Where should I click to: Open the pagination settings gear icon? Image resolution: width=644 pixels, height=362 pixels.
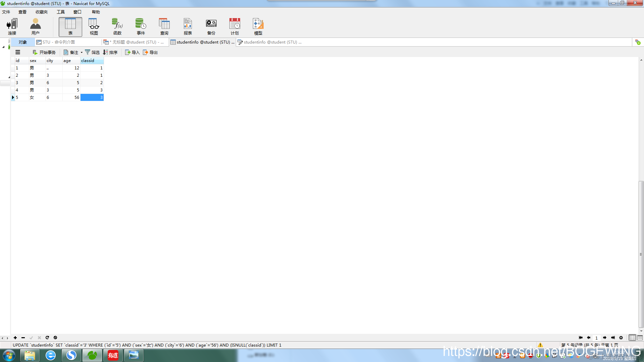point(621,338)
